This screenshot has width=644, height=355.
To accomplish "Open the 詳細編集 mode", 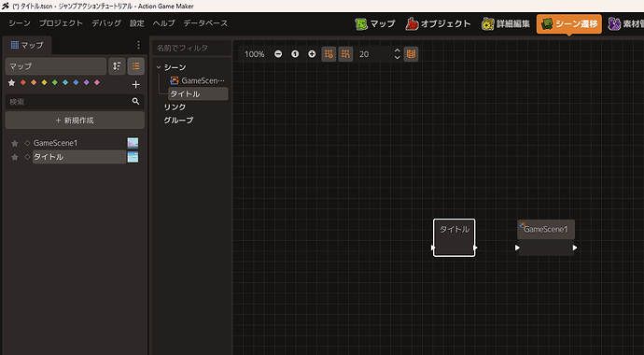I will tap(506, 24).
